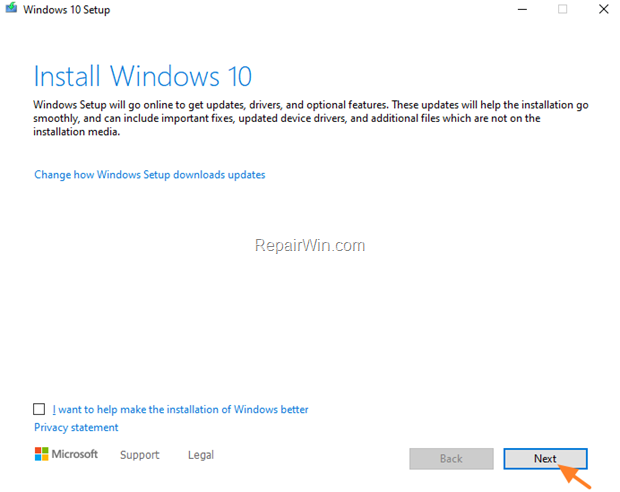
Task: Click the Windows 10 Setup title bar icon
Action: [11, 8]
